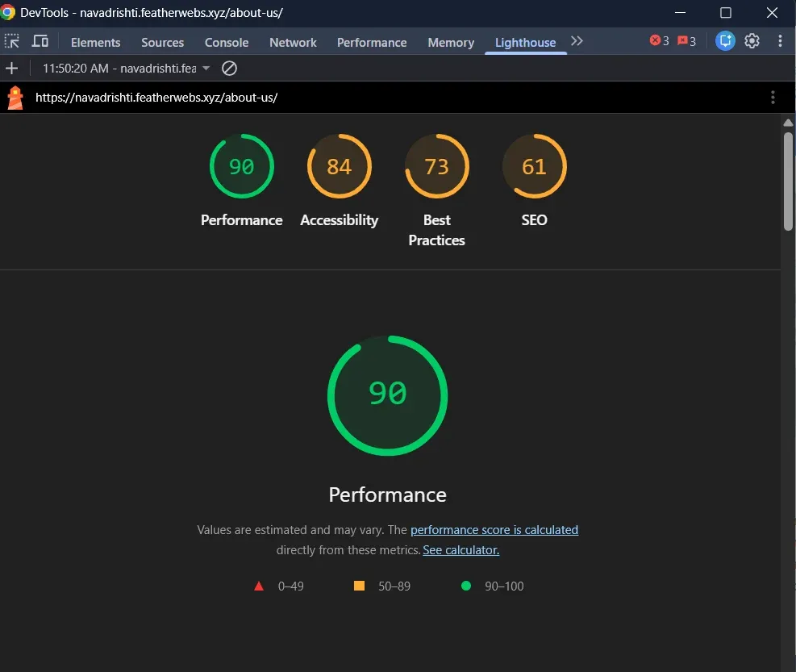Clear all reports with the circle-slash icon

(230, 68)
